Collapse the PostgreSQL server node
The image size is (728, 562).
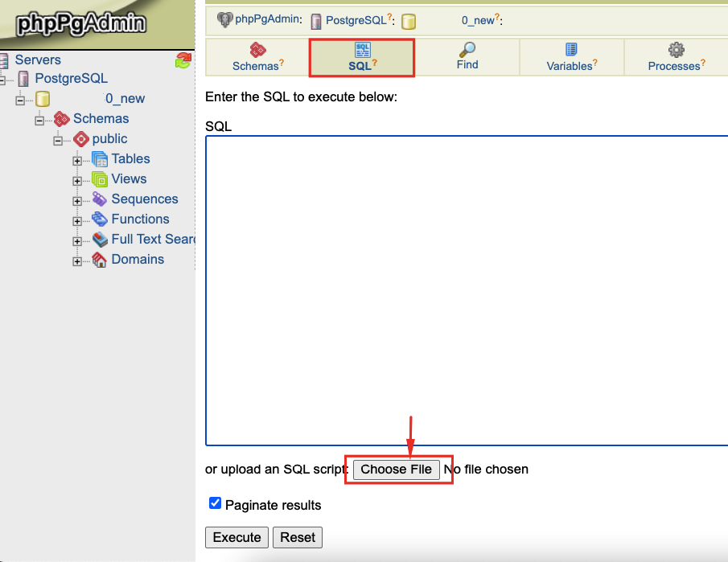(2, 80)
